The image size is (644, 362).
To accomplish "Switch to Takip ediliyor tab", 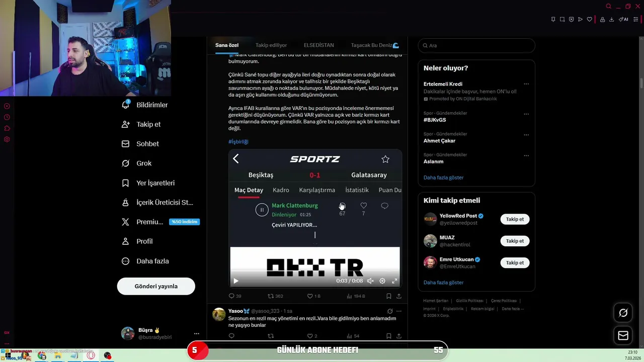I will [271, 45].
